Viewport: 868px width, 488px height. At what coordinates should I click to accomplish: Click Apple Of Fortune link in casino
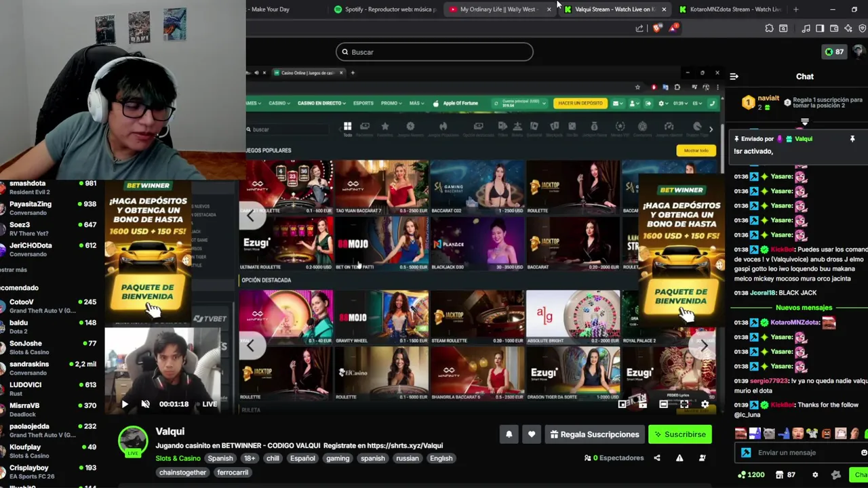[456, 103]
